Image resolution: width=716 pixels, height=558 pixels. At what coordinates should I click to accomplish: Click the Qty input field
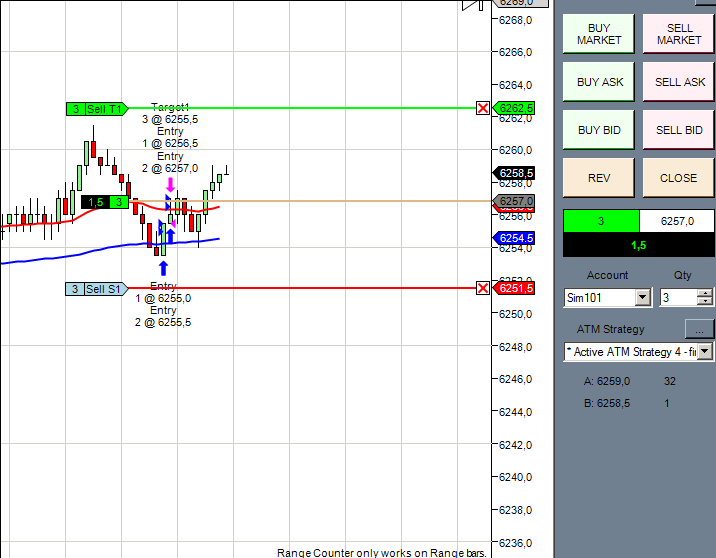tap(679, 298)
